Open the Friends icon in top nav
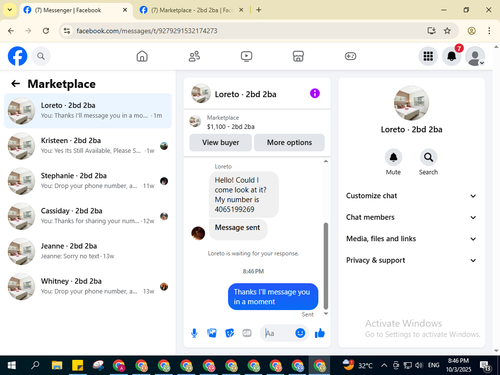500x375 pixels. coord(194,56)
